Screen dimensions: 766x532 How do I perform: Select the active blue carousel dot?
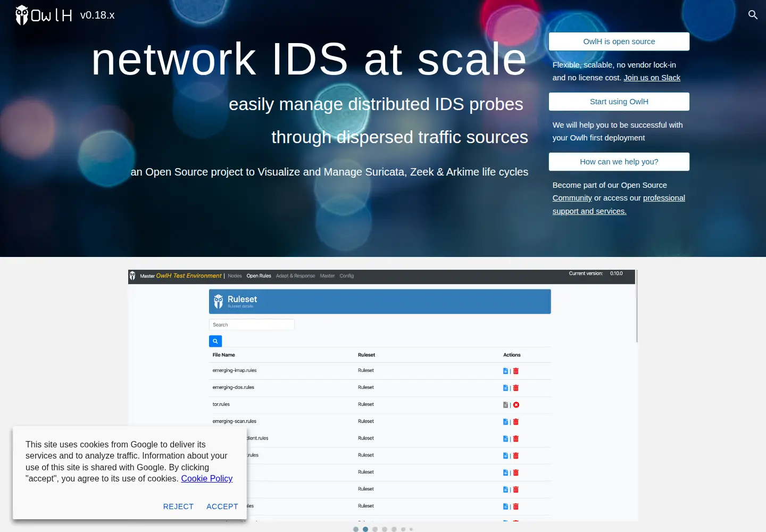coord(365,529)
